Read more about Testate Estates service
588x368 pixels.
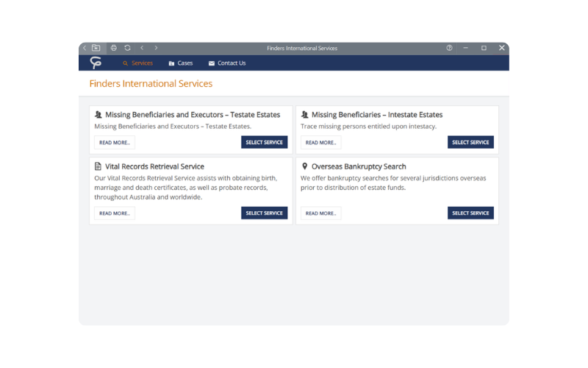[115, 143]
